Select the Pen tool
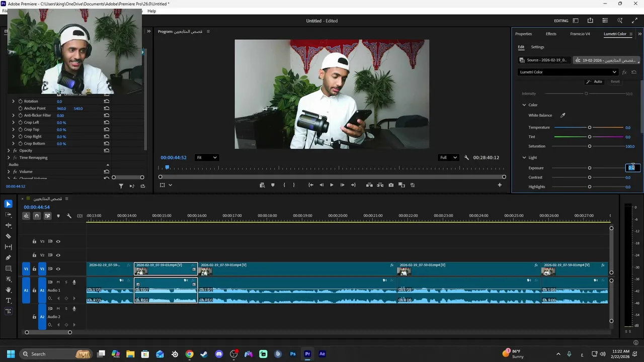Screen dimensions: 644x362 8,257
